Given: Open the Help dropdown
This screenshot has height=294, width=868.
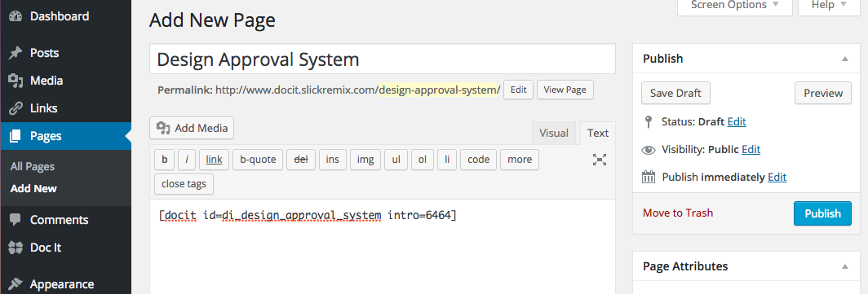Looking at the screenshot, I should (829, 6).
